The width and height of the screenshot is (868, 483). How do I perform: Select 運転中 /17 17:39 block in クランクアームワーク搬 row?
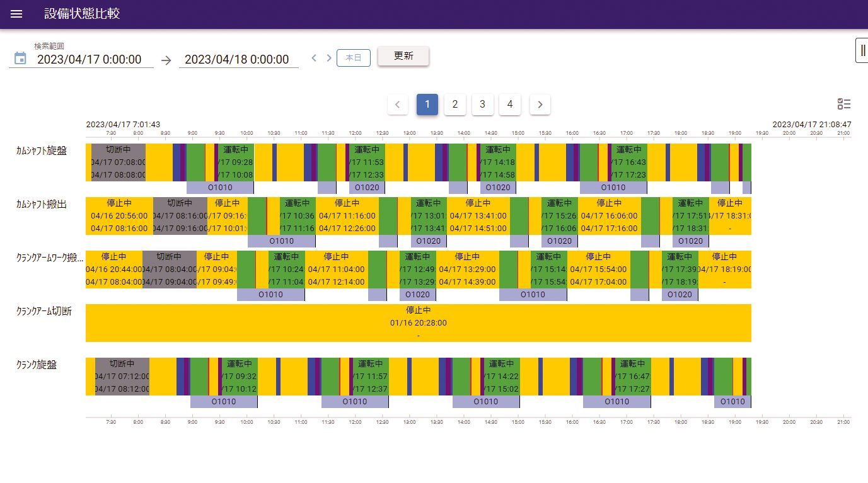[680, 270]
